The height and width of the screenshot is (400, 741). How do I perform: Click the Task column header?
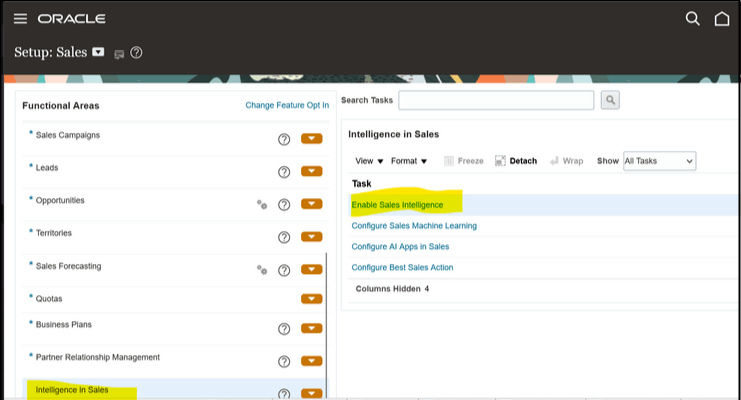coord(362,183)
